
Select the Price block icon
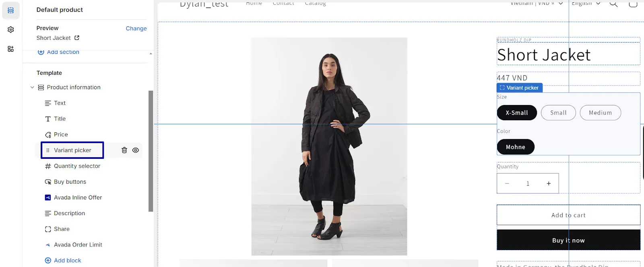(48, 134)
